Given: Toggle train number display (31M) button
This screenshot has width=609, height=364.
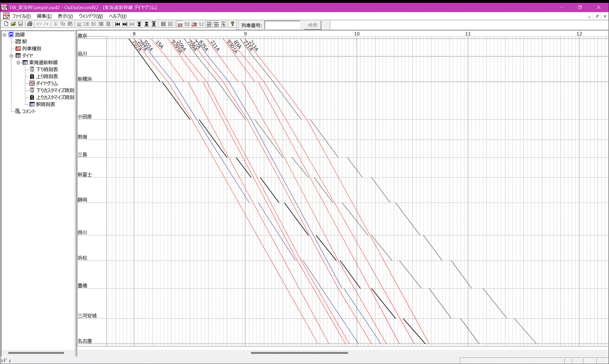Looking at the screenshot, I should click(x=180, y=24).
